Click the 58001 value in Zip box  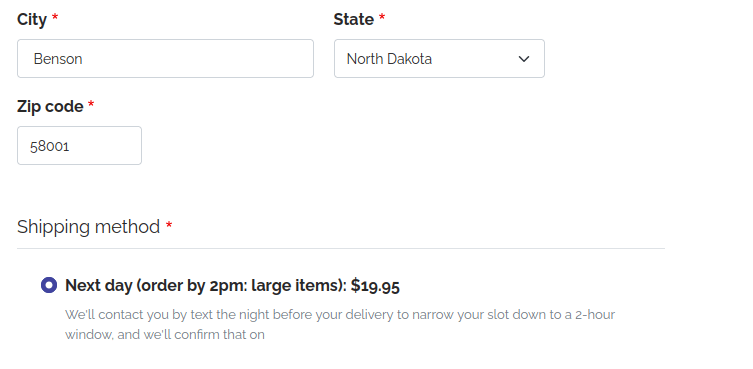click(49, 146)
